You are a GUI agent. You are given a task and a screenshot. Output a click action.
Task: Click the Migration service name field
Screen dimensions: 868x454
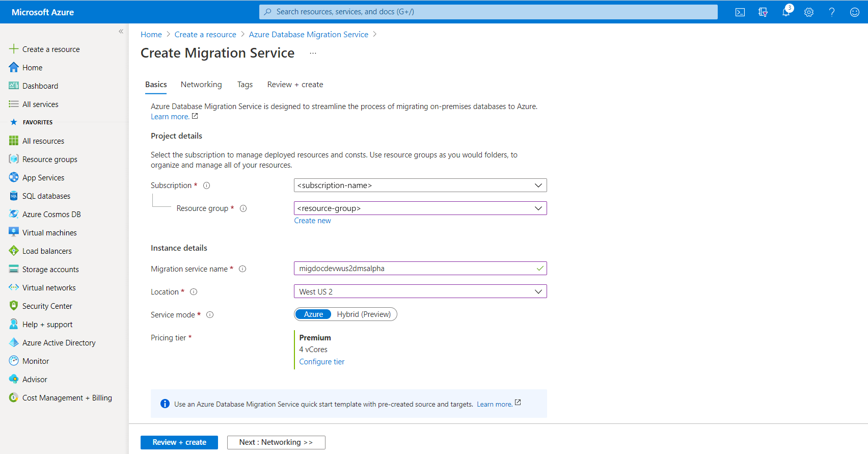click(420, 269)
